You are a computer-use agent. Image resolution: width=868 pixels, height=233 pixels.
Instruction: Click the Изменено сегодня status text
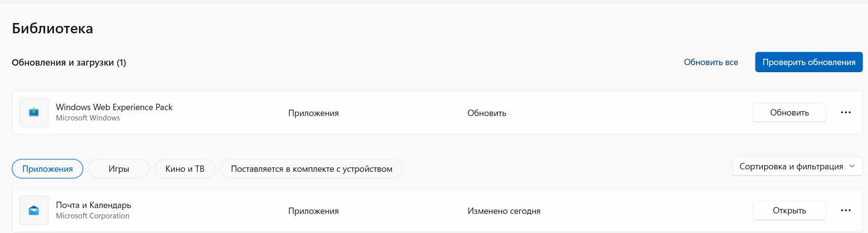[504, 211]
